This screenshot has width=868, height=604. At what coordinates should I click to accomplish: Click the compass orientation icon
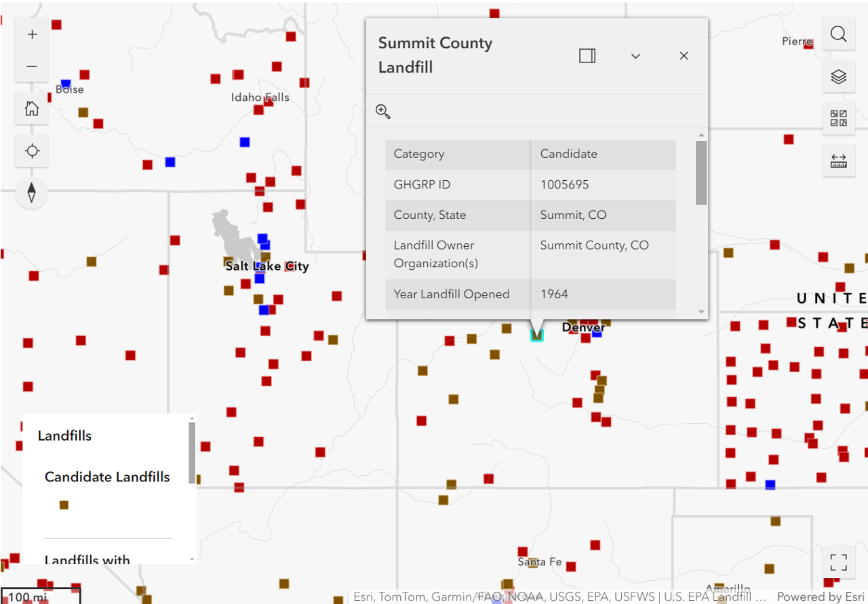point(31,193)
